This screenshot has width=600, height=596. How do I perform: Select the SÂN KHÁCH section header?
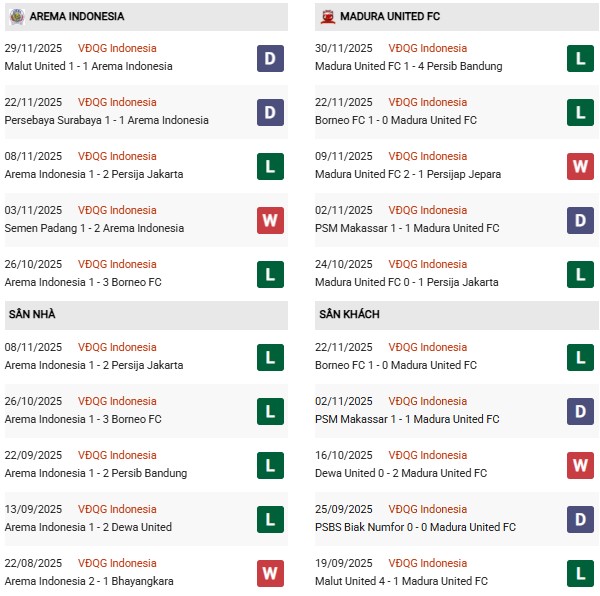click(349, 314)
